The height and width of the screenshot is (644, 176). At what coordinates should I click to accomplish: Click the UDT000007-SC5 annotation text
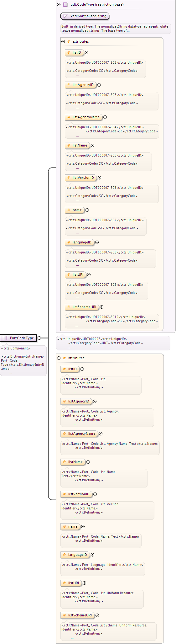tap(105, 156)
